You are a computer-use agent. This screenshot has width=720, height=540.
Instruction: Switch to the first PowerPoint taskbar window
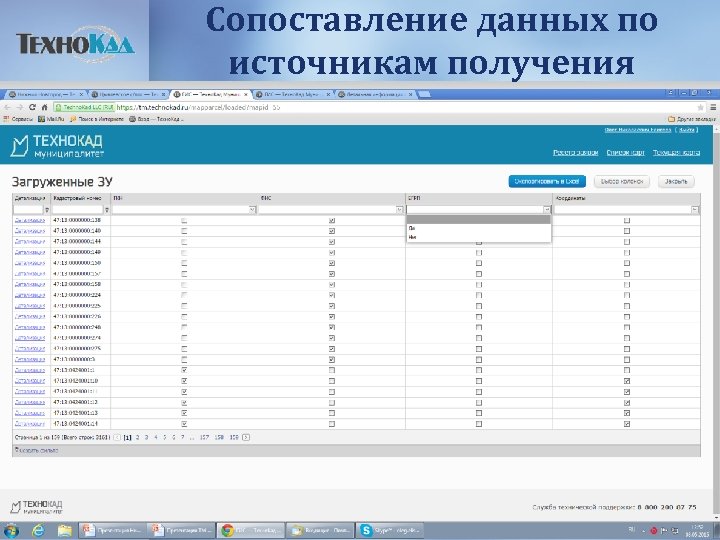[112, 530]
